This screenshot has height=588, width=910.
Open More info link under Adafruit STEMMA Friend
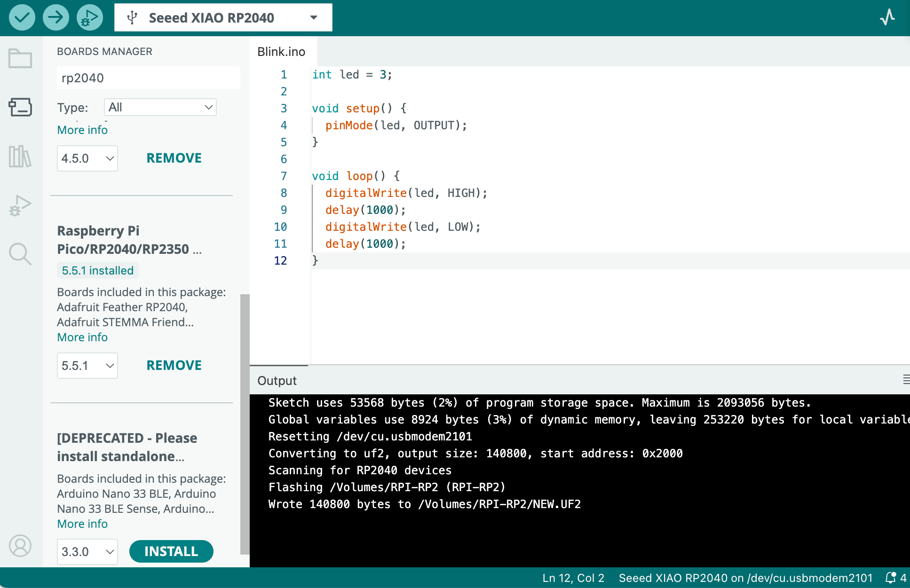[82, 337]
